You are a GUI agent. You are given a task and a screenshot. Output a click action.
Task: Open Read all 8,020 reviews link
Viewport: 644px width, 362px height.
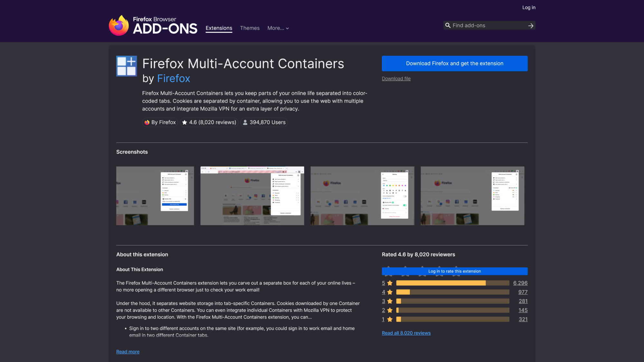click(x=406, y=333)
